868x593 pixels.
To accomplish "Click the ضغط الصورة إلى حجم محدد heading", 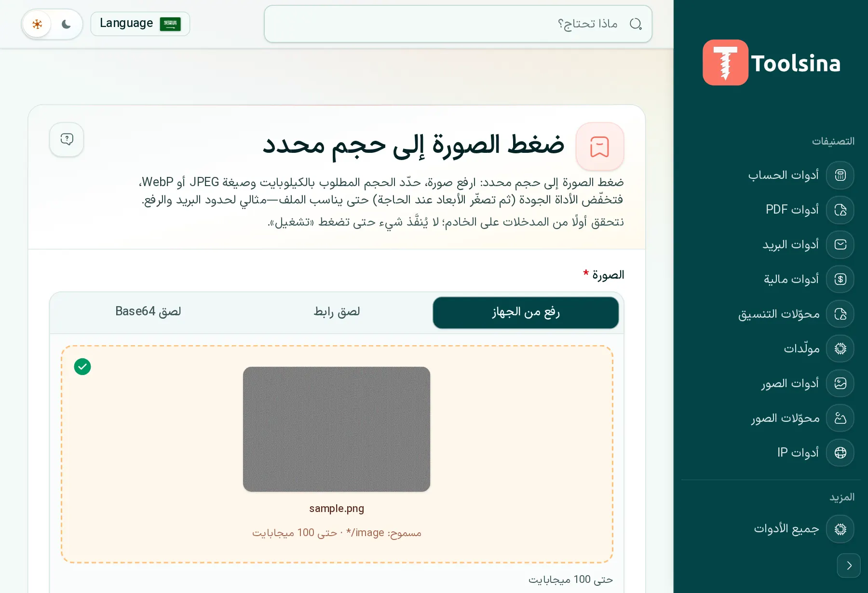I will (413, 146).
